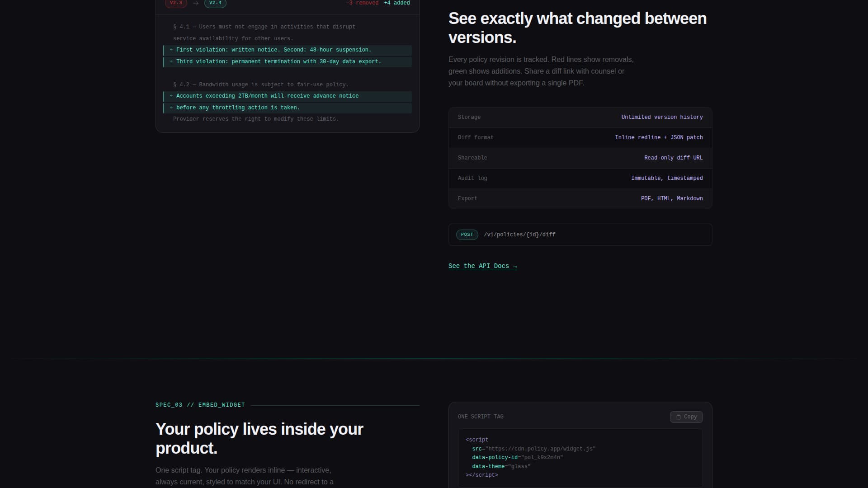The image size is (868, 488).
Task: Click the '-3 removed' diff counter
Action: pos(362,3)
